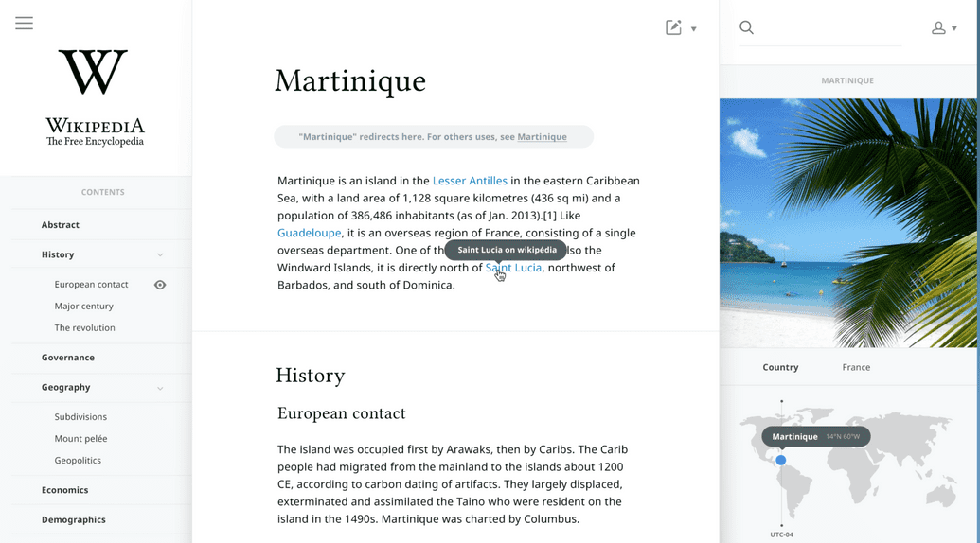Open the Guadeloupe link
The height and width of the screenshot is (543, 980).
[310, 233]
